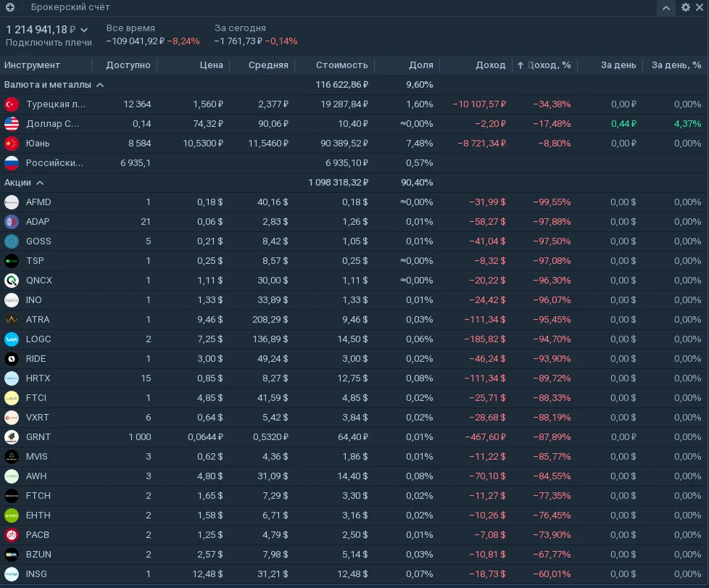Collapse widget with the top-right chevron button
The height and width of the screenshot is (588, 709).
(666, 8)
